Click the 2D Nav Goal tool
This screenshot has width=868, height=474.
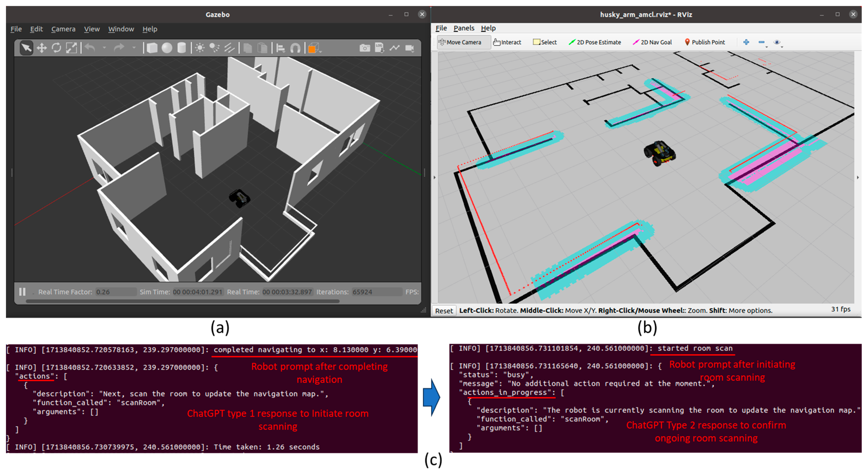[x=652, y=42]
